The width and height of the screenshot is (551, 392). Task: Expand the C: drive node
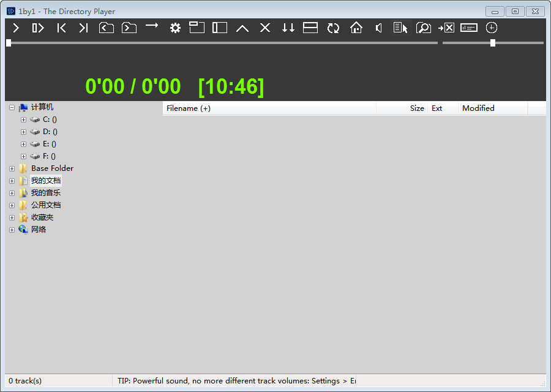coord(23,120)
